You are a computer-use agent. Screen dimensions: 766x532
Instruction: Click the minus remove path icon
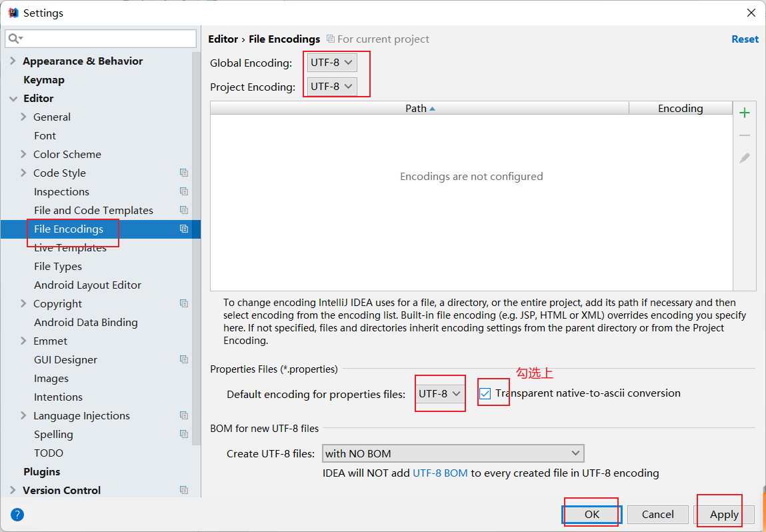click(745, 135)
